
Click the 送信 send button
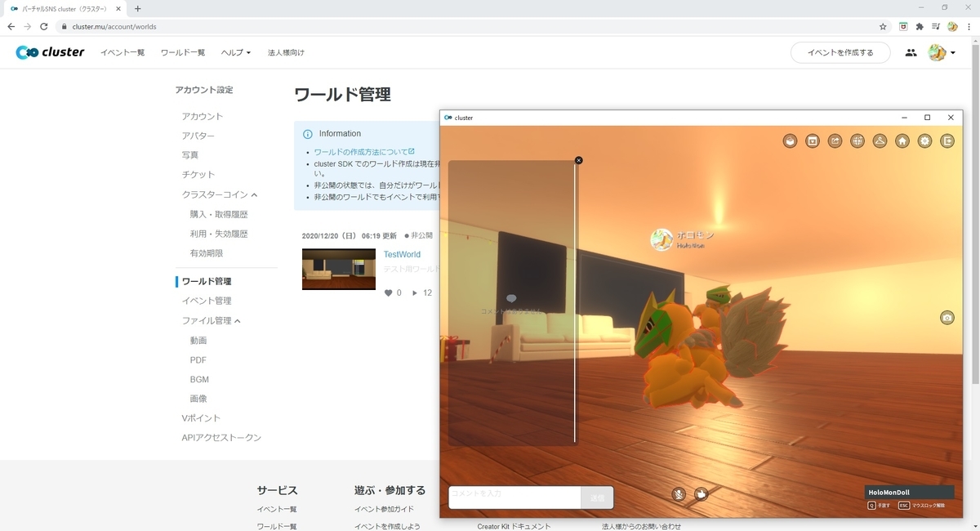point(597,497)
